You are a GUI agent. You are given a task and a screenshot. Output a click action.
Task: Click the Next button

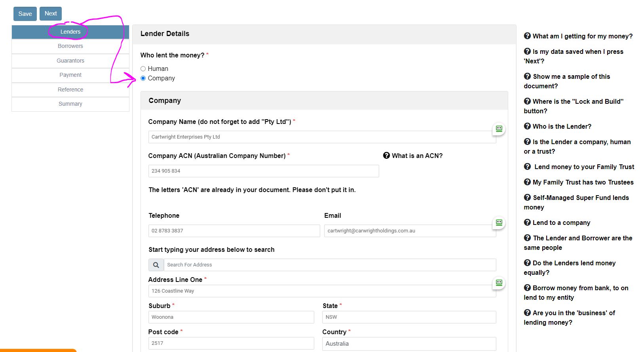point(51,13)
